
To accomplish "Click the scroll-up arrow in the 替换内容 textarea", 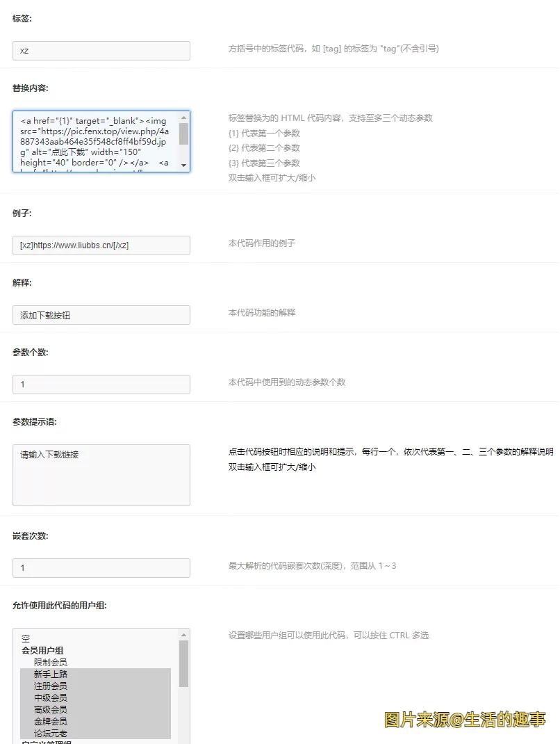I will click(184, 118).
